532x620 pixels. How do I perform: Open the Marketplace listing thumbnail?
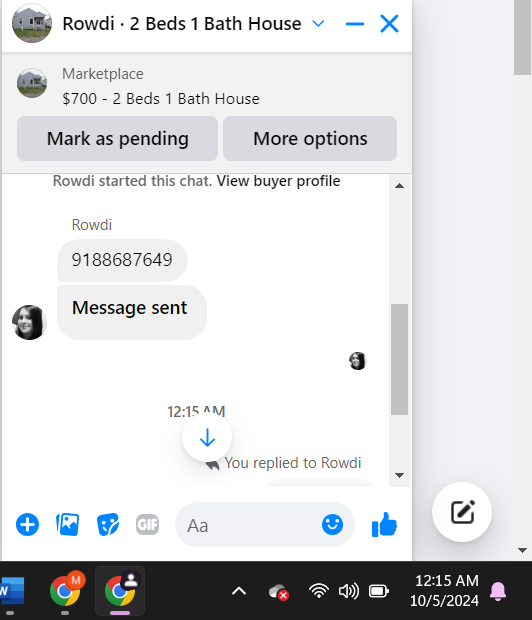[32, 83]
